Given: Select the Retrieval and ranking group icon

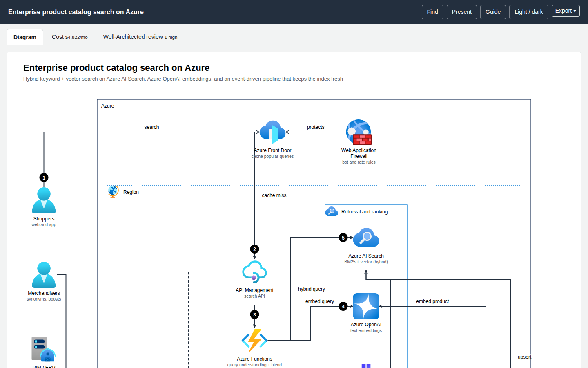Looking at the screenshot, I should (x=332, y=211).
